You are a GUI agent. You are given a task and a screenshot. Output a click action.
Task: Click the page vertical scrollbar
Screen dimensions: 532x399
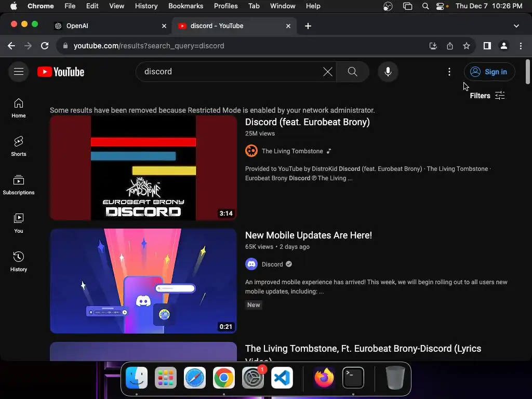tap(527, 72)
